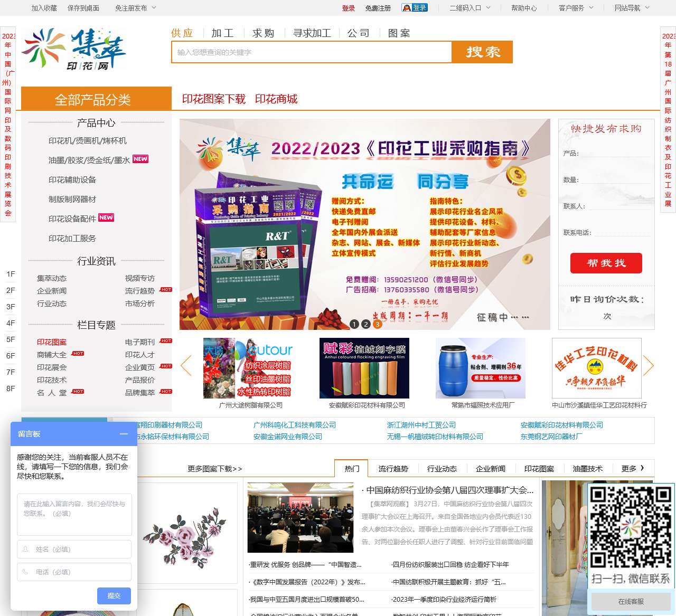676x616 pixels.
Task: Click the red 帮我找 button
Action: [x=606, y=263]
